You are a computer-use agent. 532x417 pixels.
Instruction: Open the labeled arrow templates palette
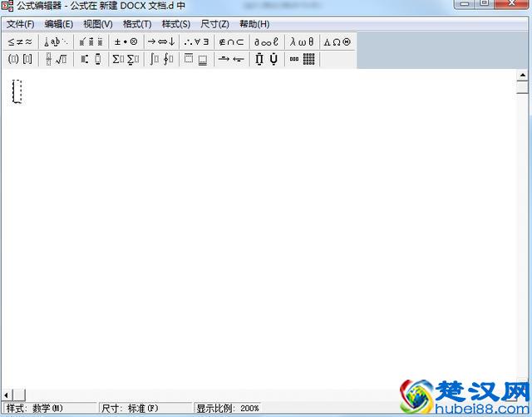tap(232, 59)
